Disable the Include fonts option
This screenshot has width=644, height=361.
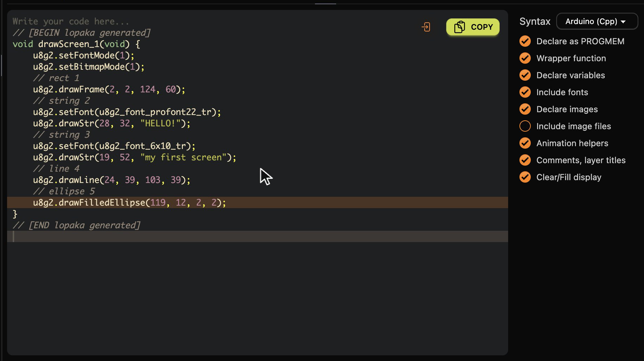click(x=525, y=92)
